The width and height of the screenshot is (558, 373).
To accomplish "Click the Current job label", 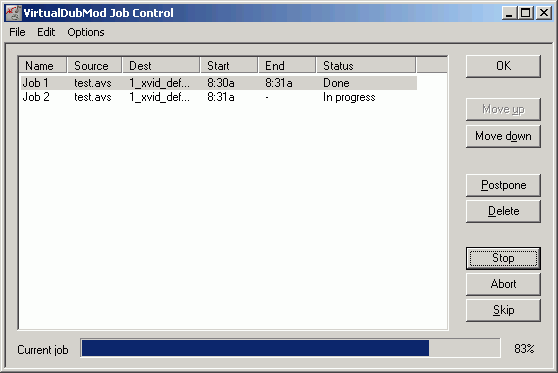I will click(x=43, y=350).
